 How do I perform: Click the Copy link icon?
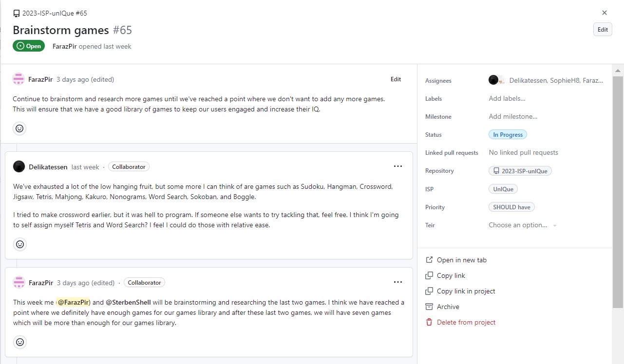[x=430, y=275]
